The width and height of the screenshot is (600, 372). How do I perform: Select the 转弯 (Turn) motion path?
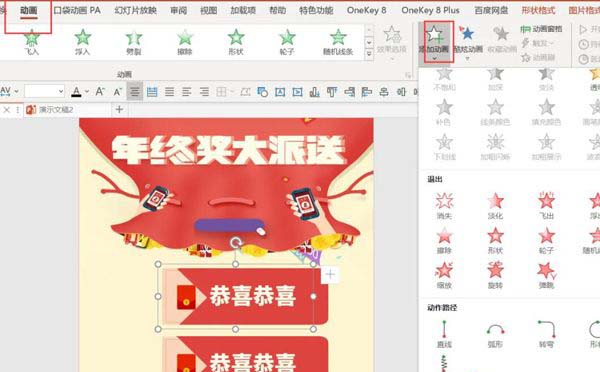(x=546, y=334)
